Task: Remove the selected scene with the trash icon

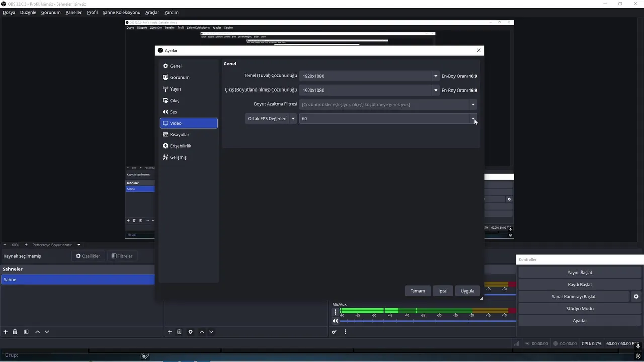Action: coord(15,332)
